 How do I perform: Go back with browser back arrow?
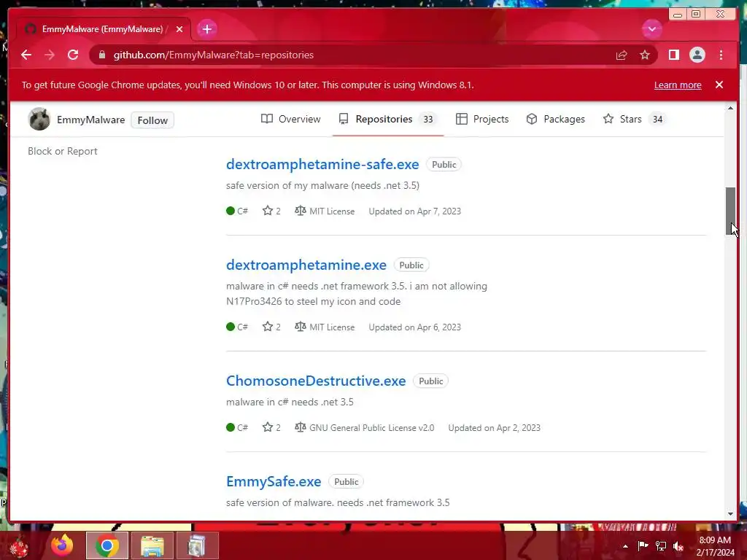[x=26, y=55]
